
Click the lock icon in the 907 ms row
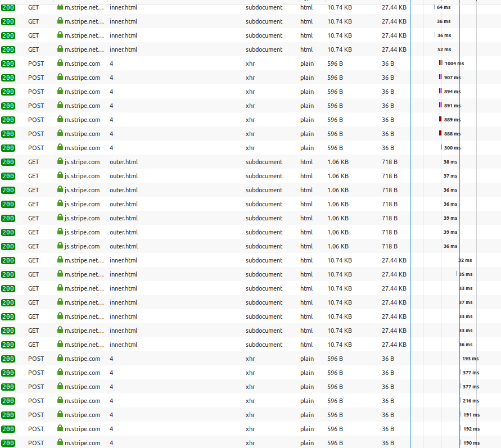[x=60, y=77]
